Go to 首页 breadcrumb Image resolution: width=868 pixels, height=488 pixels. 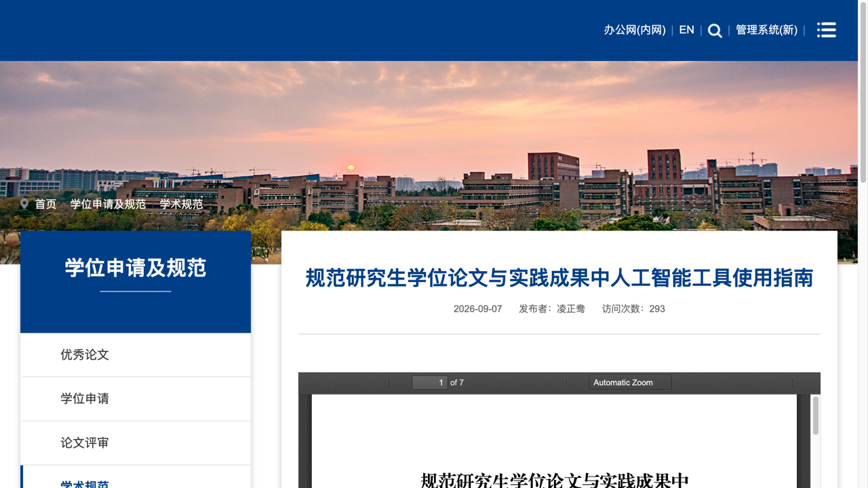45,204
